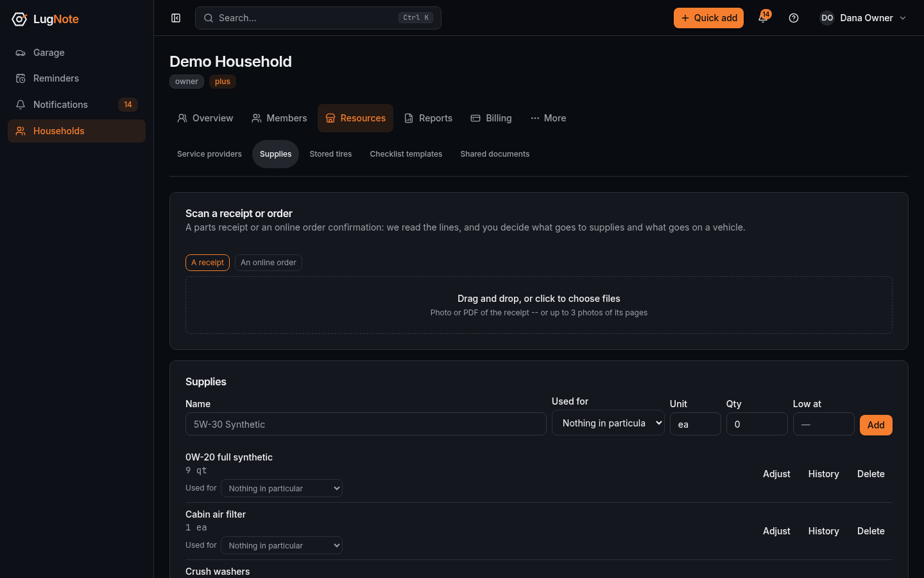Focus the Search field
924x578 pixels.
[x=318, y=18]
